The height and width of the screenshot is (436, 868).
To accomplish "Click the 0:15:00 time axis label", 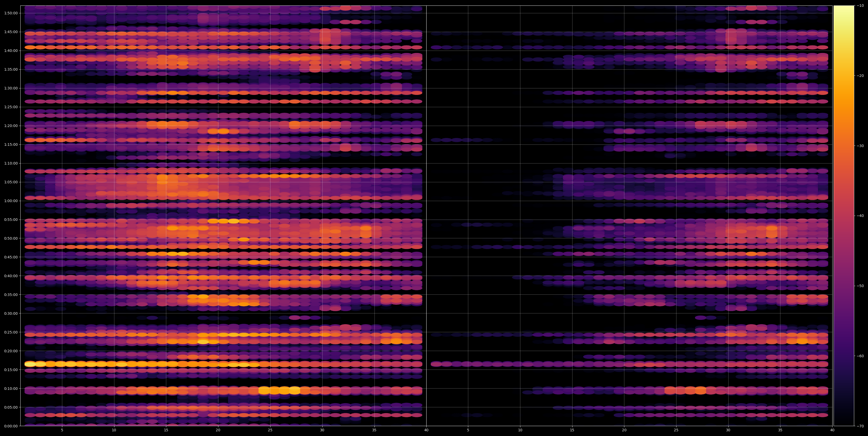I will coord(11,370).
